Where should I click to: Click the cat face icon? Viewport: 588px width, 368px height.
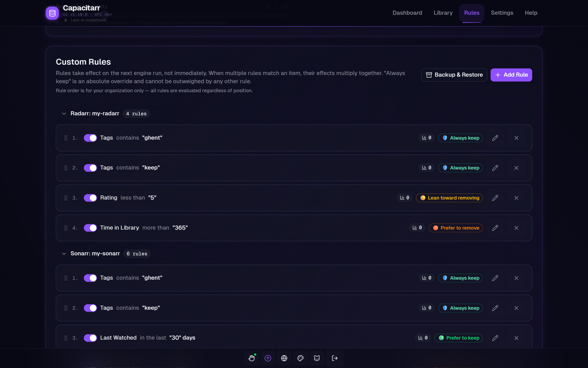coord(317,358)
